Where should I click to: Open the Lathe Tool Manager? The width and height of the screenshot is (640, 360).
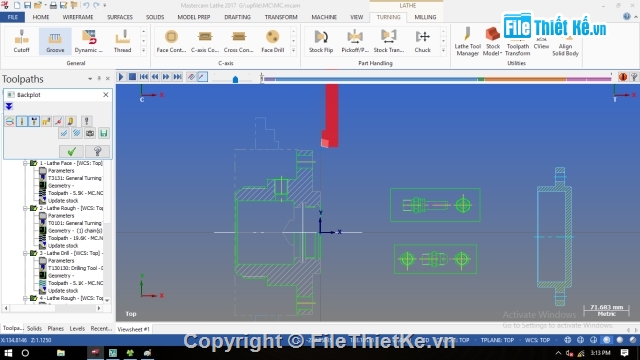coord(467,42)
